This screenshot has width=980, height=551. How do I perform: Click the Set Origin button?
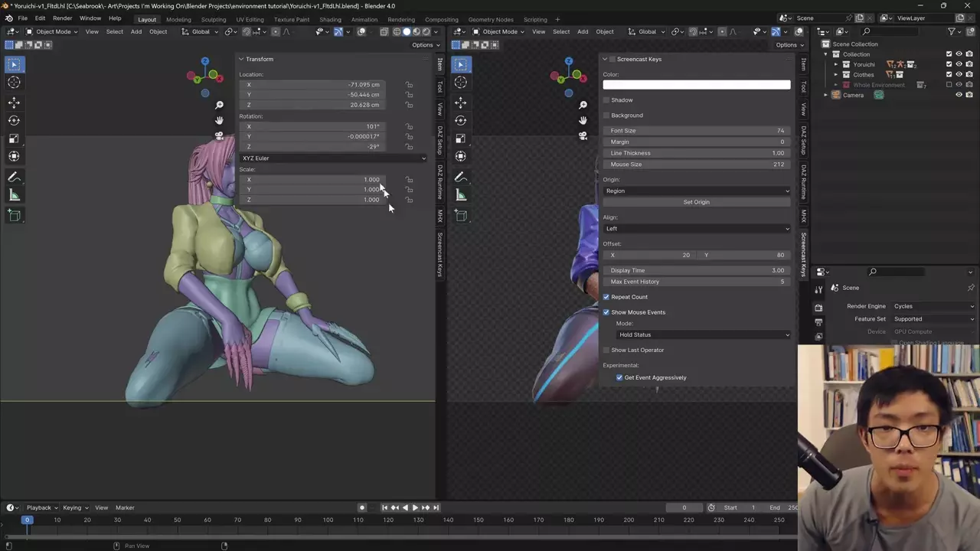[696, 202]
